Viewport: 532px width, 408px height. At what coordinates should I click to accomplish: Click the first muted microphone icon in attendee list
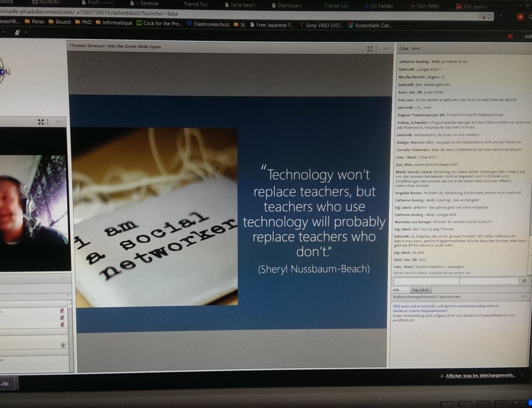pyautogui.click(x=62, y=311)
